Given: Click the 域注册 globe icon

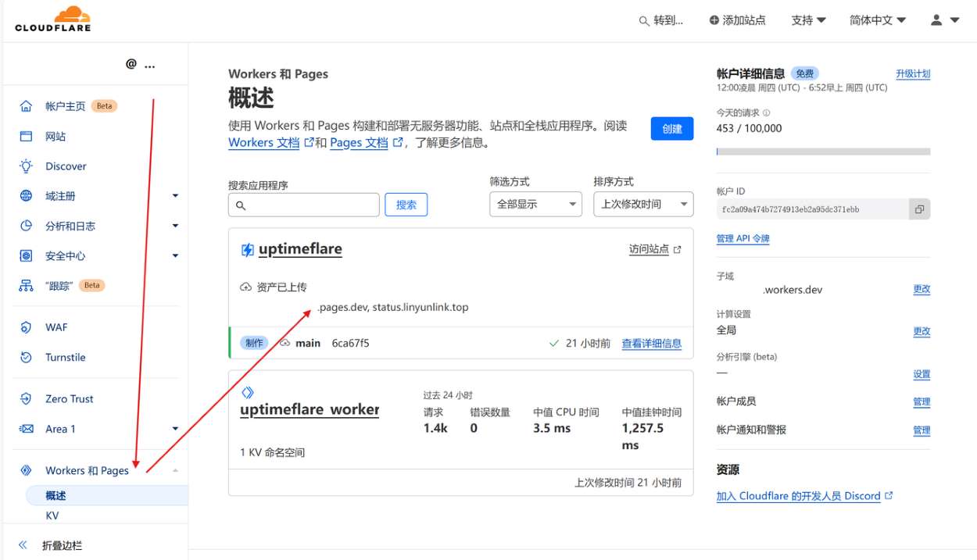Looking at the screenshot, I should pyautogui.click(x=27, y=196).
